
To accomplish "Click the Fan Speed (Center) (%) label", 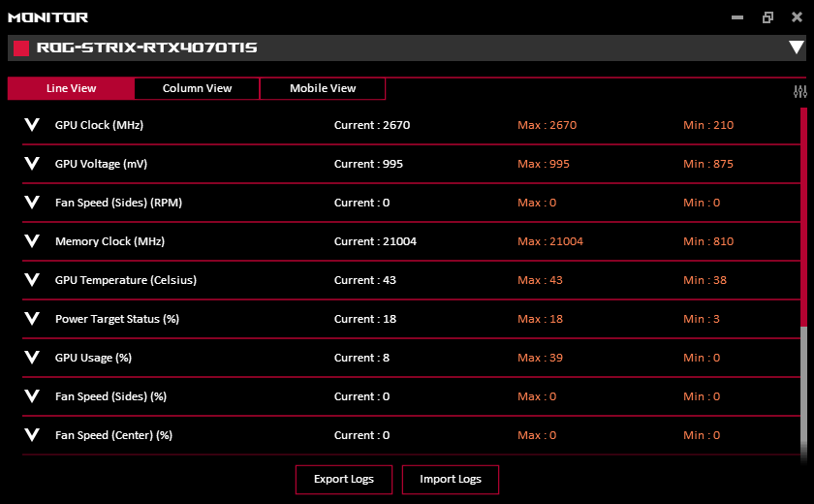I will [x=113, y=435].
